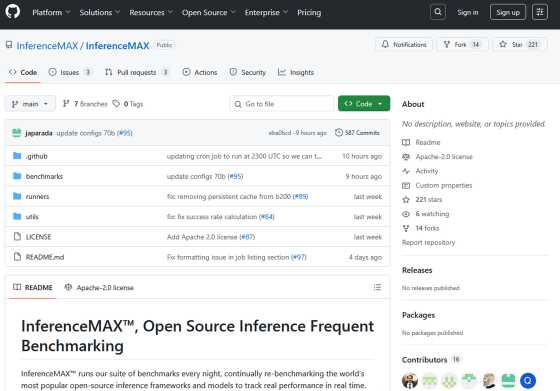Click the scale icon beside Apache-2.0 license in About
Screen dimensions: 560x391
pyautogui.click(x=406, y=156)
